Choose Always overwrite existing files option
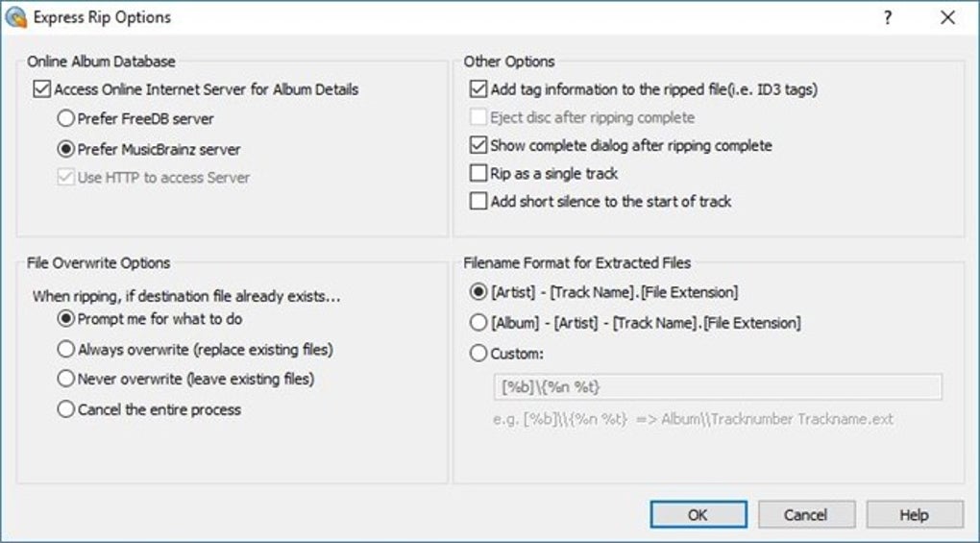The image size is (980, 543). (x=65, y=349)
